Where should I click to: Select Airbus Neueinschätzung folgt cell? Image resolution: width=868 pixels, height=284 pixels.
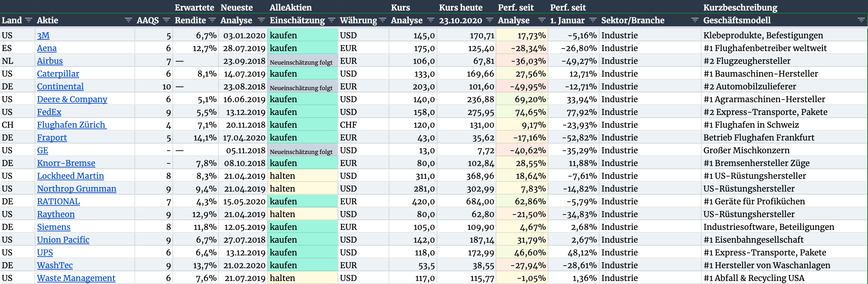[303, 61]
